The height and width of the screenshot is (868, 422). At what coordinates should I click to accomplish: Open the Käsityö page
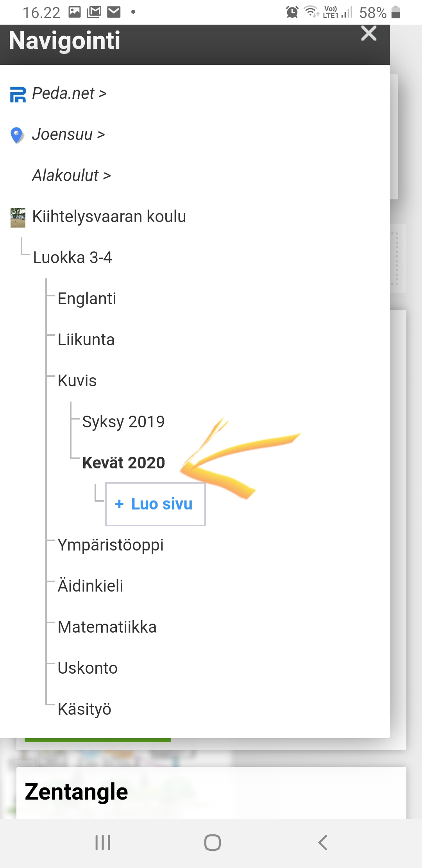point(84,710)
